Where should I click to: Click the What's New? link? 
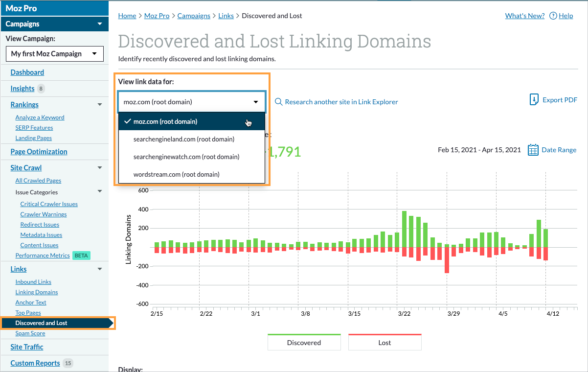pyautogui.click(x=524, y=16)
